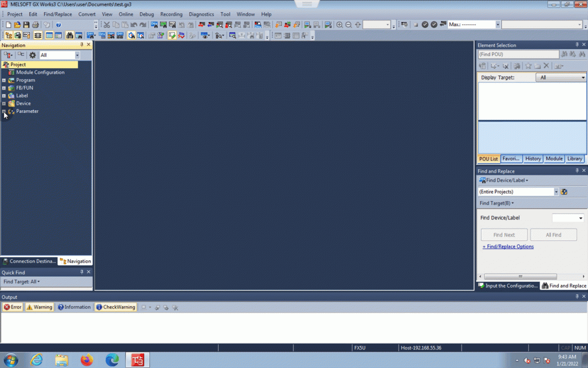Image resolution: width=588 pixels, height=368 pixels.
Task: Switch to the Module tab in Element Selection
Action: pyautogui.click(x=554, y=158)
